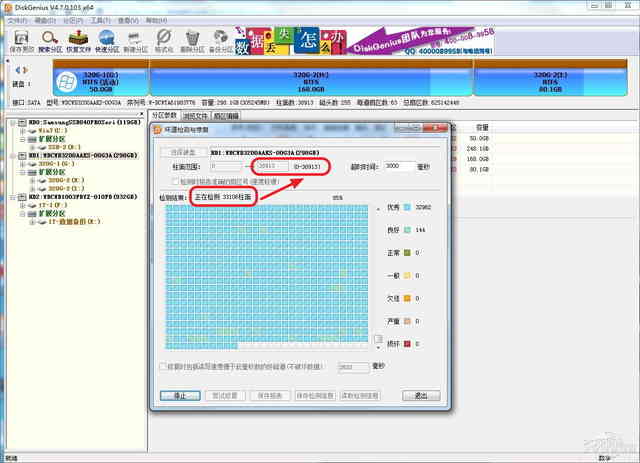Viewport: 640px width, 463px height.
Task: Toggle the checkbox above the Stop button
Action: pos(163,366)
